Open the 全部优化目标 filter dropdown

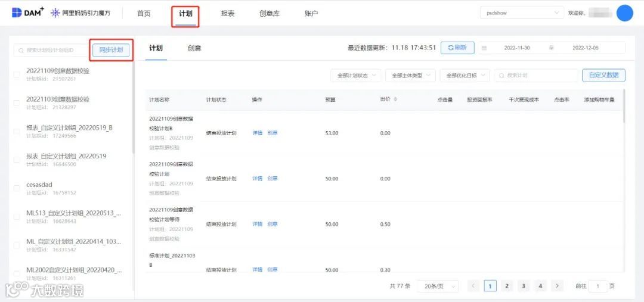point(465,76)
